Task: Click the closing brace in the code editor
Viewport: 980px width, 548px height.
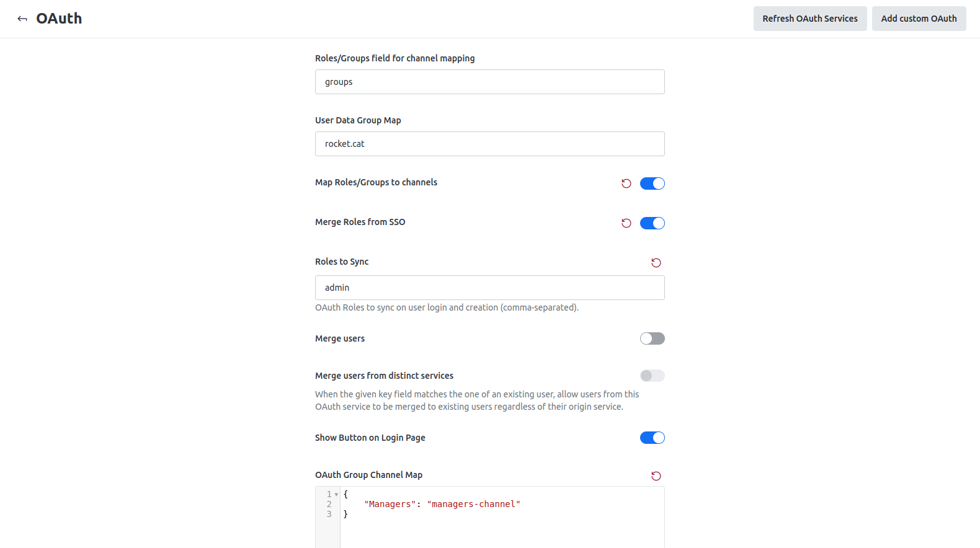Action: tap(345, 515)
